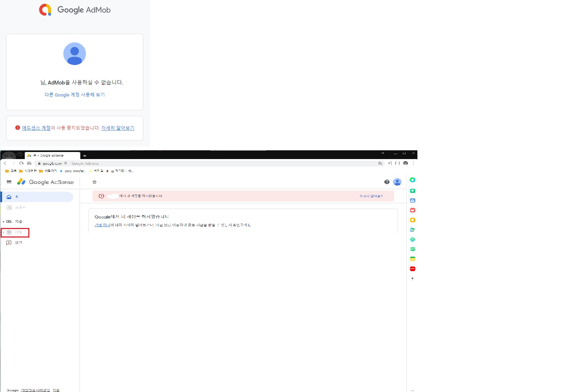Open the Feedback item in the sidebar

[15, 243]
